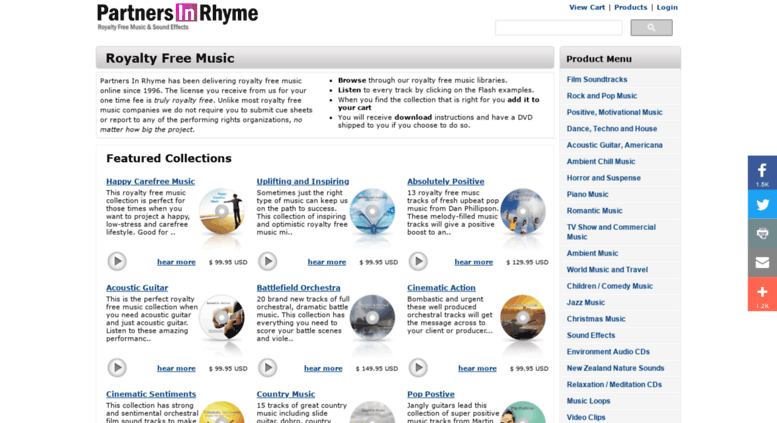Open Romantic Music menu item

(594, 211)
